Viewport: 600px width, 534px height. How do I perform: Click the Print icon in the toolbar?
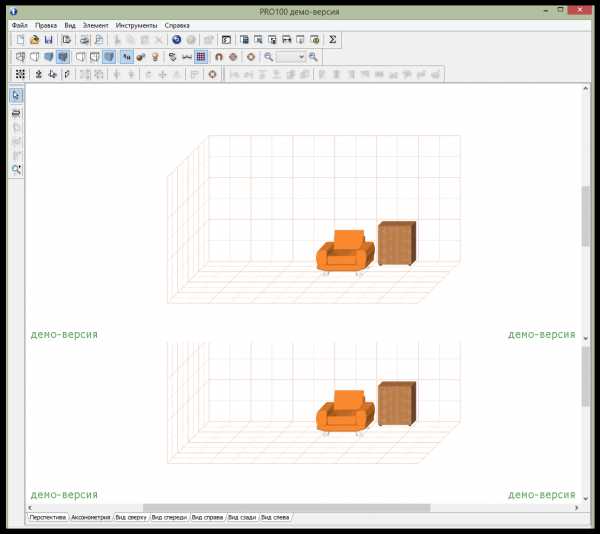point(85,40)
